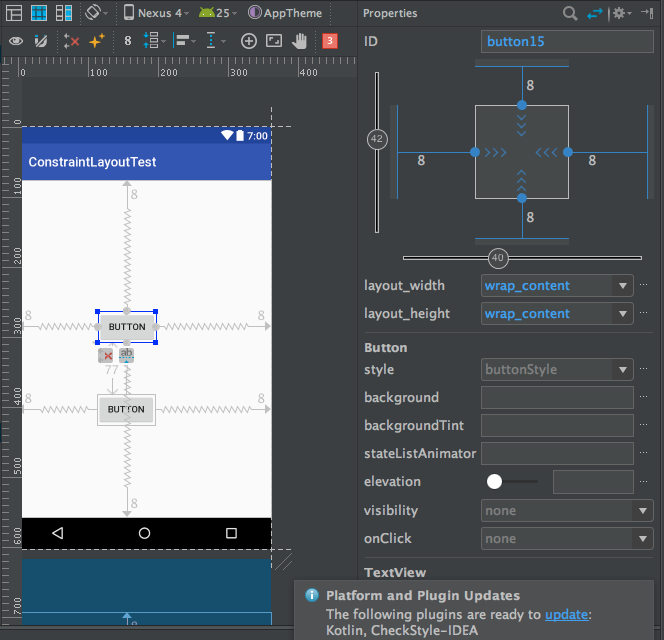Click bottom constraint anchor in inspector

pos(522,198)
